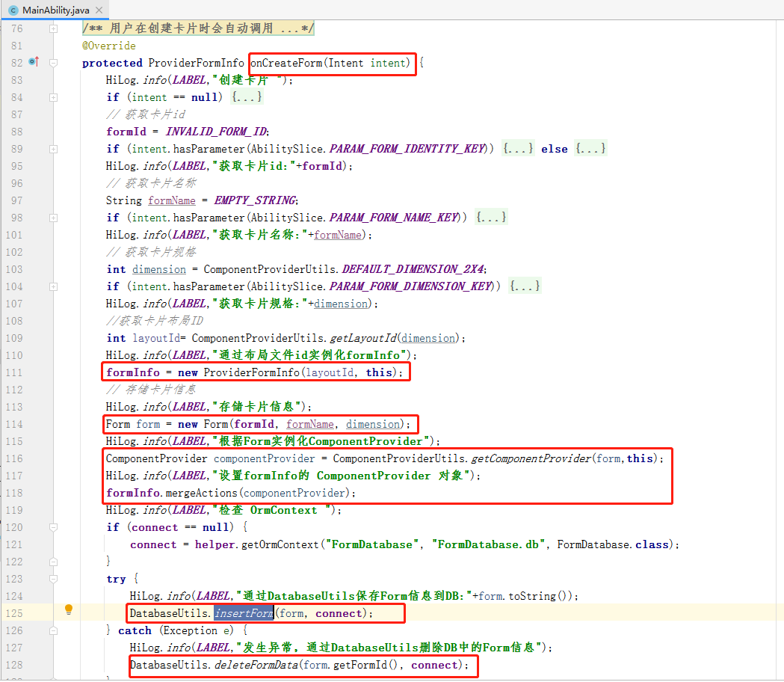
Task: Click line number 111 in the gutter
Action: [13, 372]
